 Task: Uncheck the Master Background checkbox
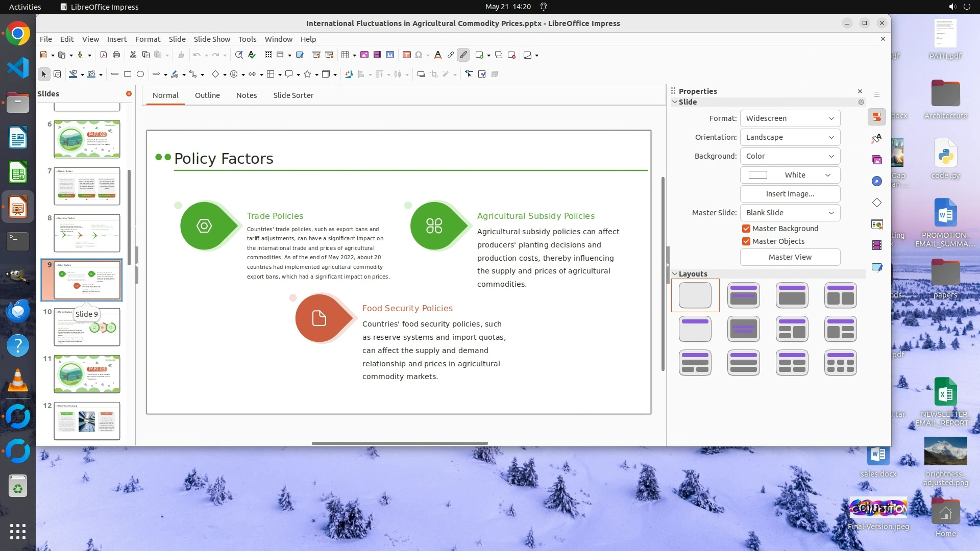click(x=746, y=229)
